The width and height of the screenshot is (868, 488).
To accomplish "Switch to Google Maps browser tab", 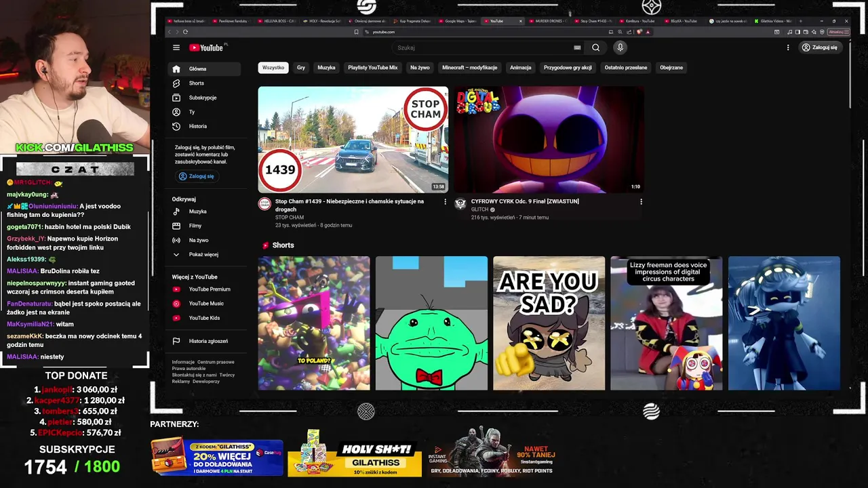I will click(458, 21).
